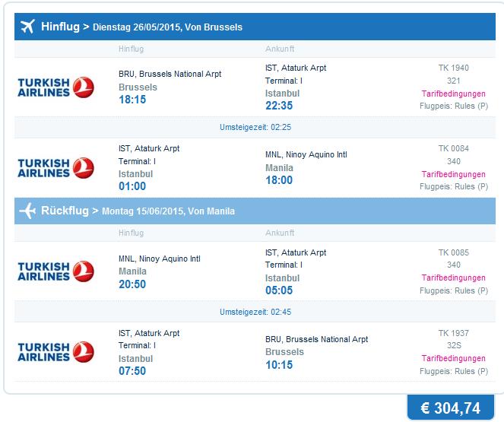Image resolution: width=504 pixels, height=422 pixels.
Task: Open Tarifbedingungen for flight TK 1937
Action: tap(454, 358)
